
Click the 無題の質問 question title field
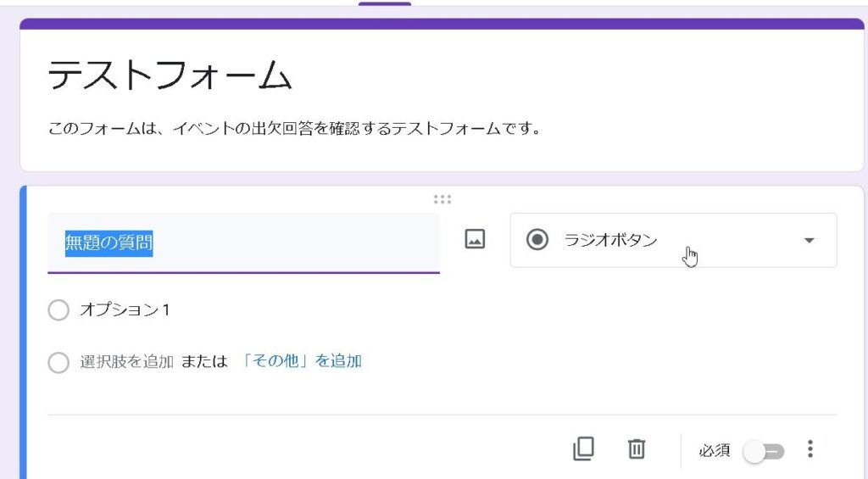[x=242, y=243]
